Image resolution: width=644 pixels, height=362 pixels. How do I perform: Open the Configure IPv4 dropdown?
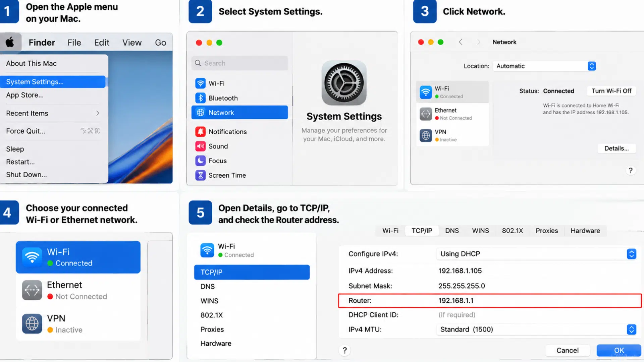coord(536,254)
